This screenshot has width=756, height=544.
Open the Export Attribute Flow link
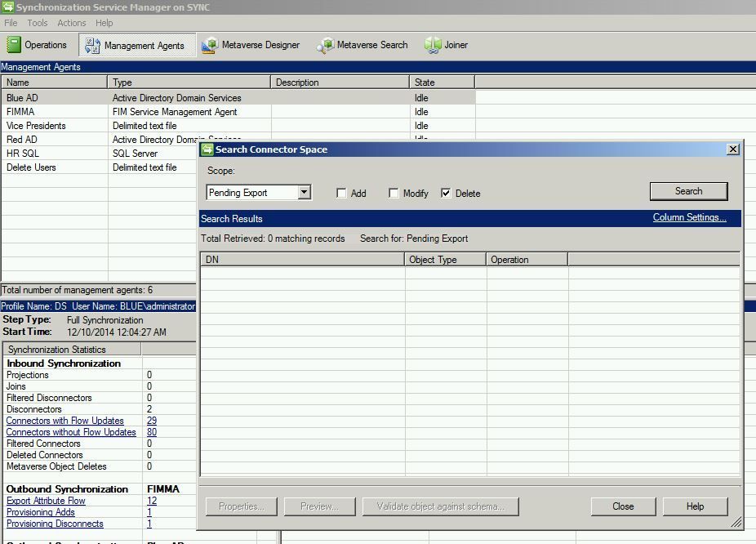click(46, 501)
